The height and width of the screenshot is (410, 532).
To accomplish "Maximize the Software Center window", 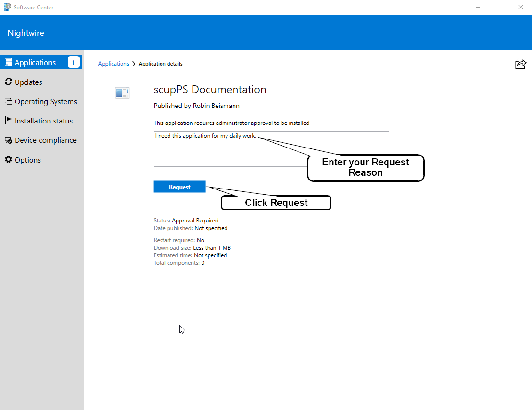I will pyautogui.click(x=499, y=7).
